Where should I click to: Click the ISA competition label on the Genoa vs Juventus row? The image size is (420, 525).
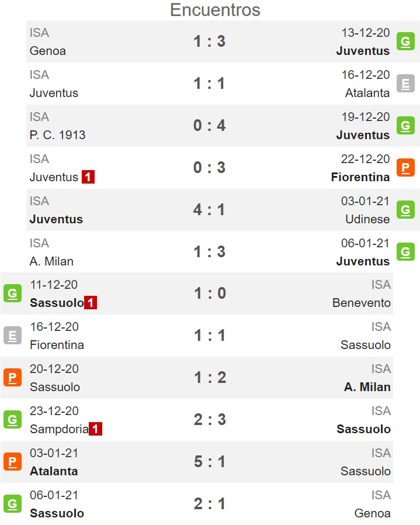click(39, 33)
